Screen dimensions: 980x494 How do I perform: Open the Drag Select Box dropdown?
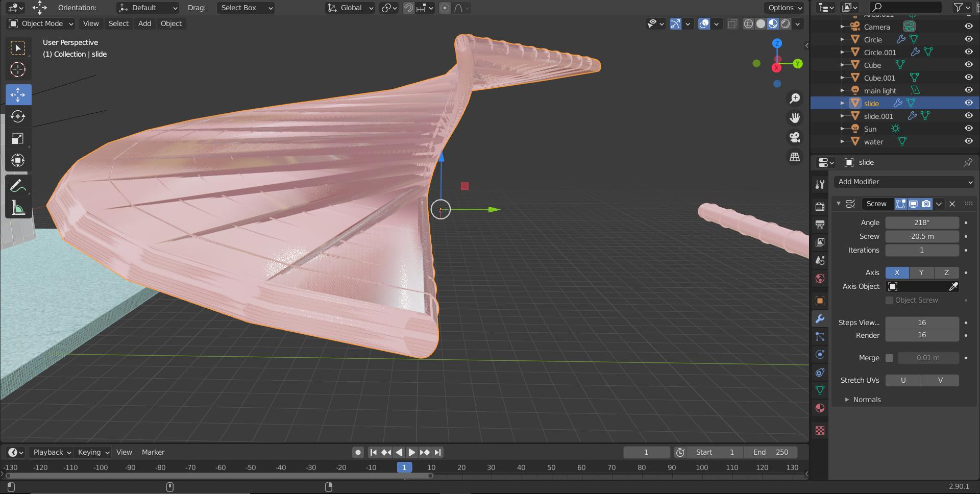[246, 8]
